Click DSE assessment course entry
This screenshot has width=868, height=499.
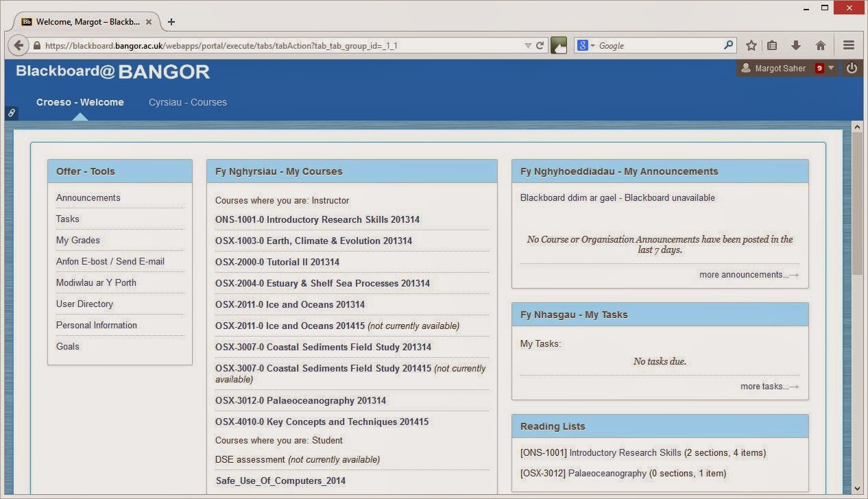(x=250, y=459)
